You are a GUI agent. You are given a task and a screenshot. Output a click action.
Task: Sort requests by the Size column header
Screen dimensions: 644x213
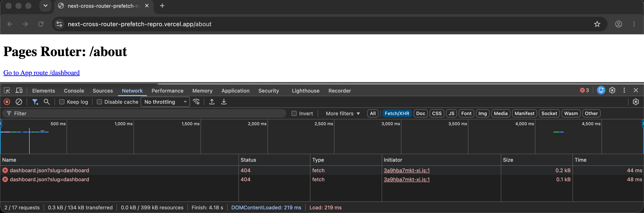(x=536, y=160)
